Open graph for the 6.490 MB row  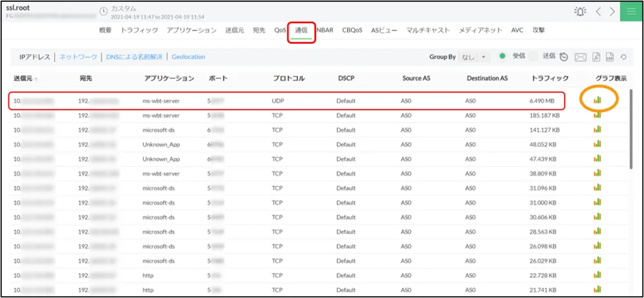click(x=597, y=100)
